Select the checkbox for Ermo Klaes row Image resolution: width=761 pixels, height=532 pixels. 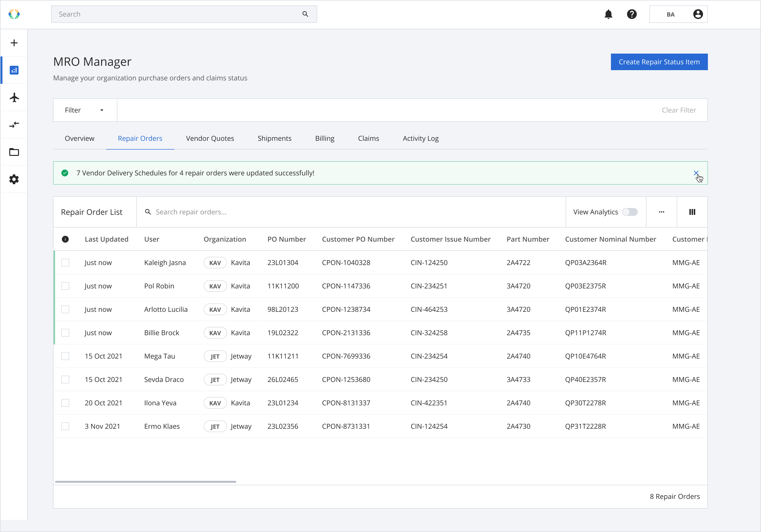[x=65, y=426]
